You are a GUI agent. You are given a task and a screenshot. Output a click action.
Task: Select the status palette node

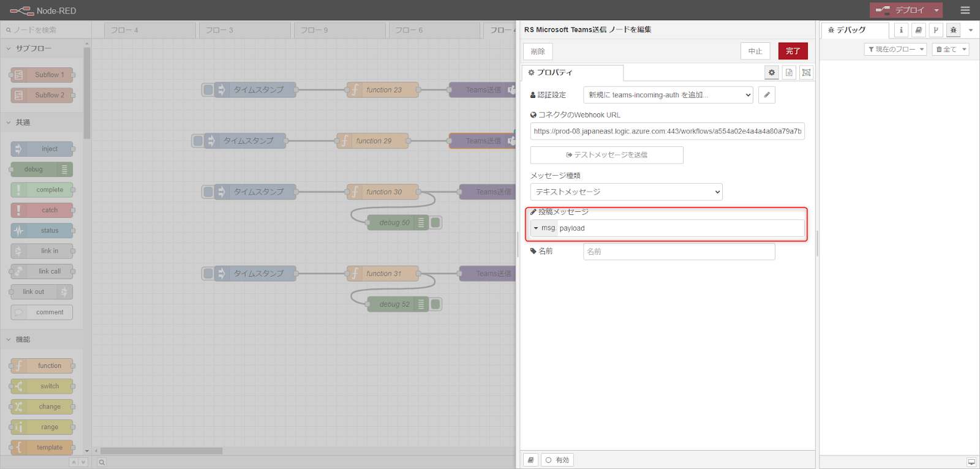point(42,231)
